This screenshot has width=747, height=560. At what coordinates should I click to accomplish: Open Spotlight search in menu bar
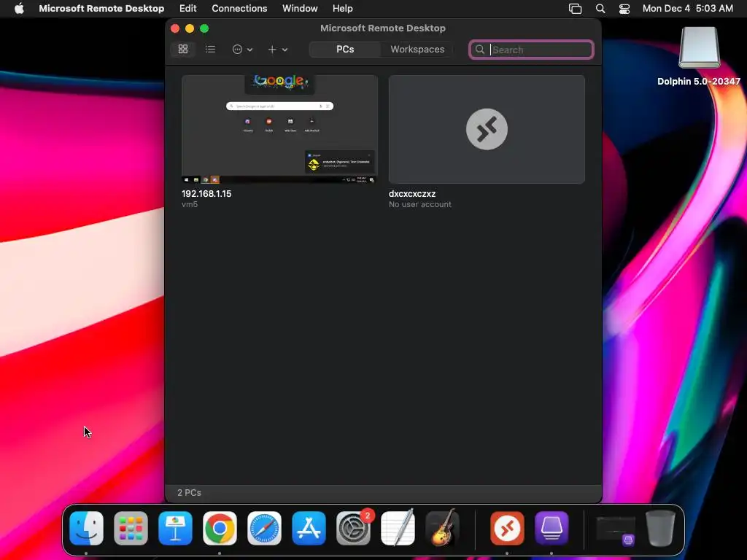point(600,9)
